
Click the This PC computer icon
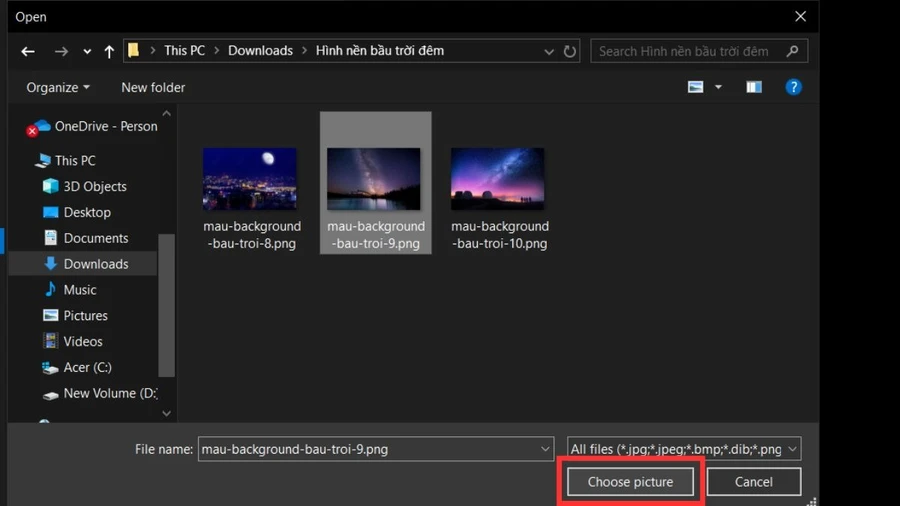pyautogui.click(x=42, y=161)
